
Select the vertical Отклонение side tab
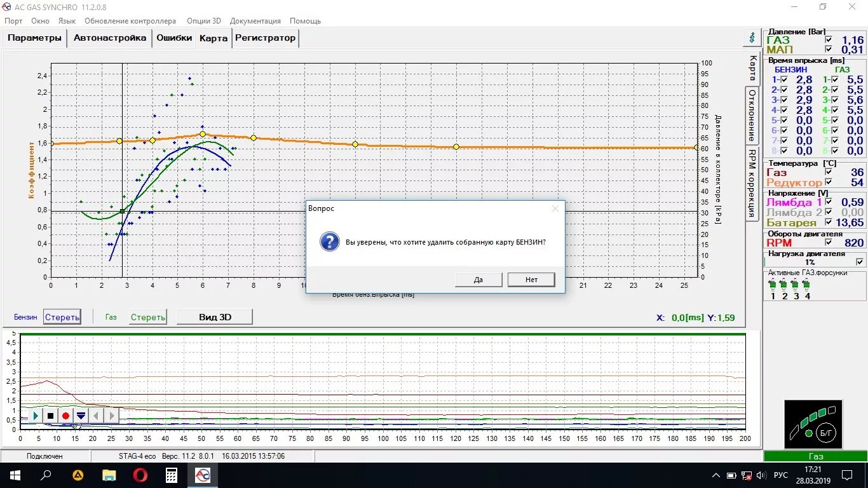(x=752, y=115)
